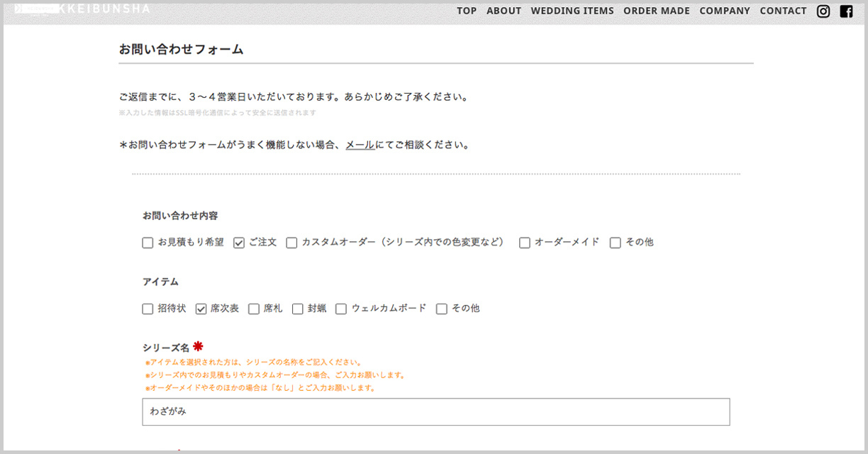The height and width of the screenshot is (454, 868).
Task: Click the メール link
Action: coord(360,145)
